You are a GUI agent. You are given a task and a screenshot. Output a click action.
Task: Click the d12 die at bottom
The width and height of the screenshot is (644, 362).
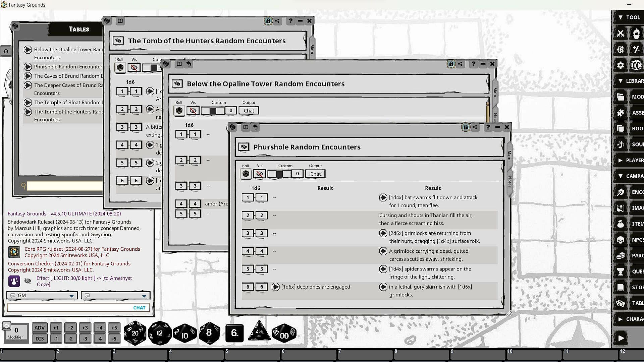pos(160,333)
